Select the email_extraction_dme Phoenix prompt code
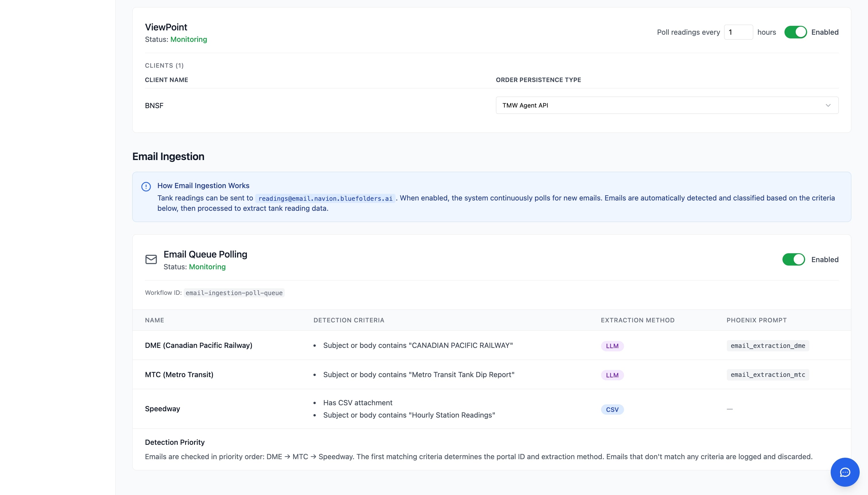 [767, 345]
